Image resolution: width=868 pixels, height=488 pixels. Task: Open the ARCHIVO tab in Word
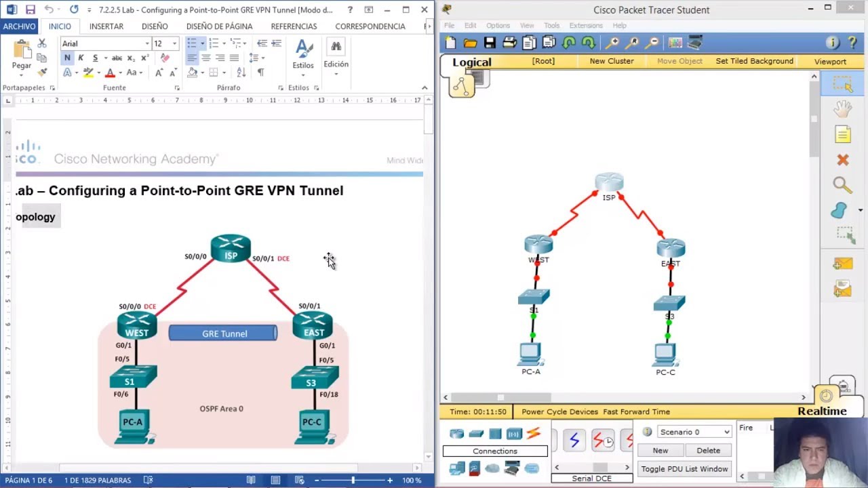pyautogui.click(x=19, y=26)
